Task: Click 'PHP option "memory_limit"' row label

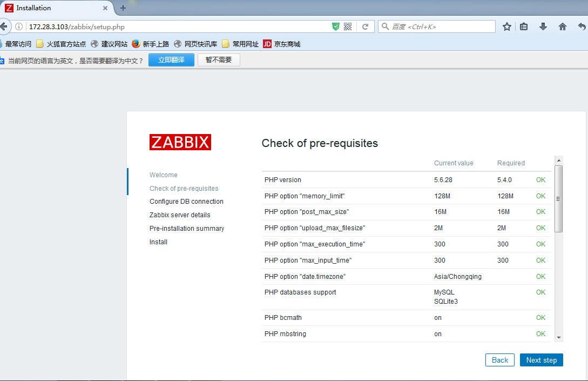Action: coord(305,196)
